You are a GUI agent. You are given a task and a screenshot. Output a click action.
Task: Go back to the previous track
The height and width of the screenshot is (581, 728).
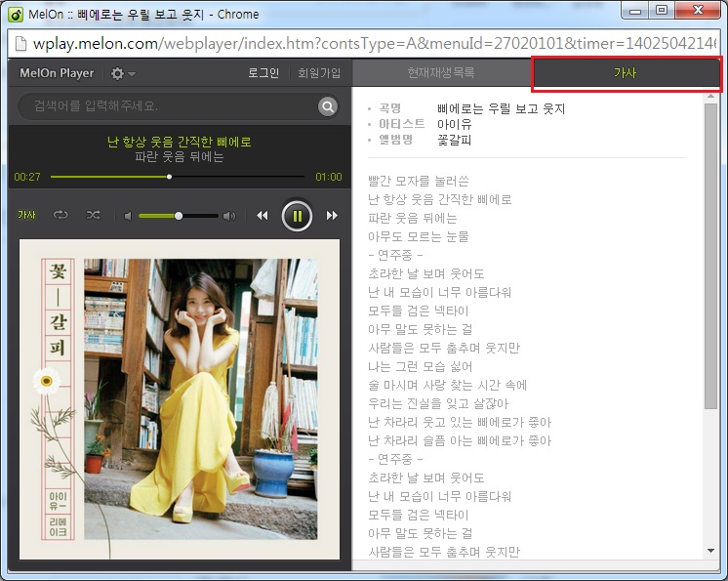262,216
